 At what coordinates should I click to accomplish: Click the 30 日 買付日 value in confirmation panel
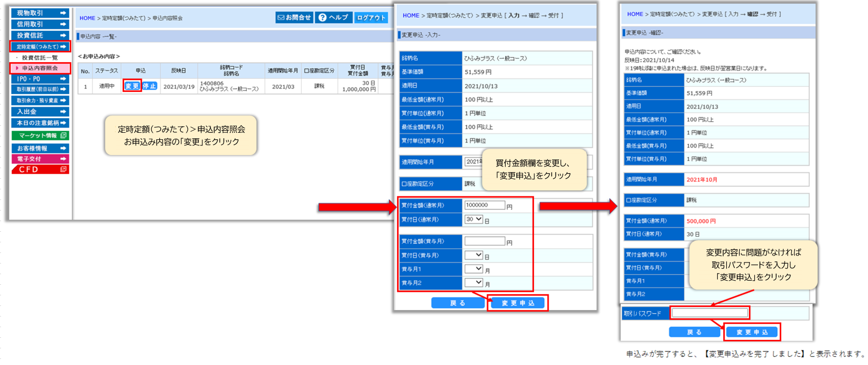(x=693, y=234)
